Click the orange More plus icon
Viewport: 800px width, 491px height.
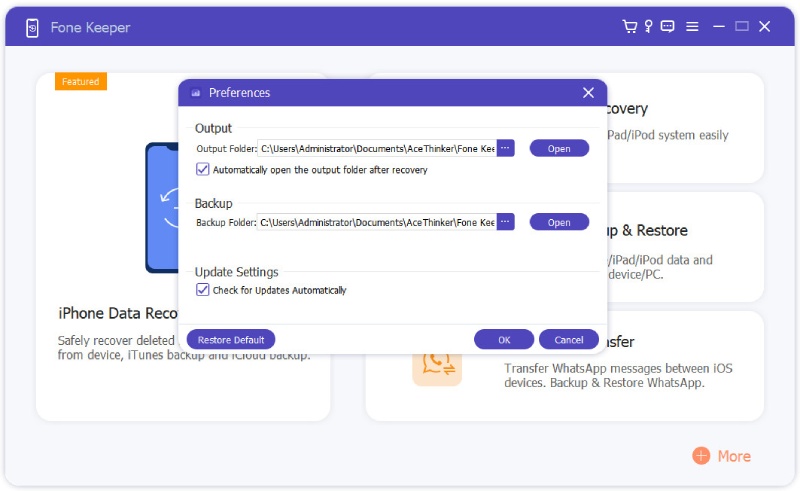click(x=701, y=456)
